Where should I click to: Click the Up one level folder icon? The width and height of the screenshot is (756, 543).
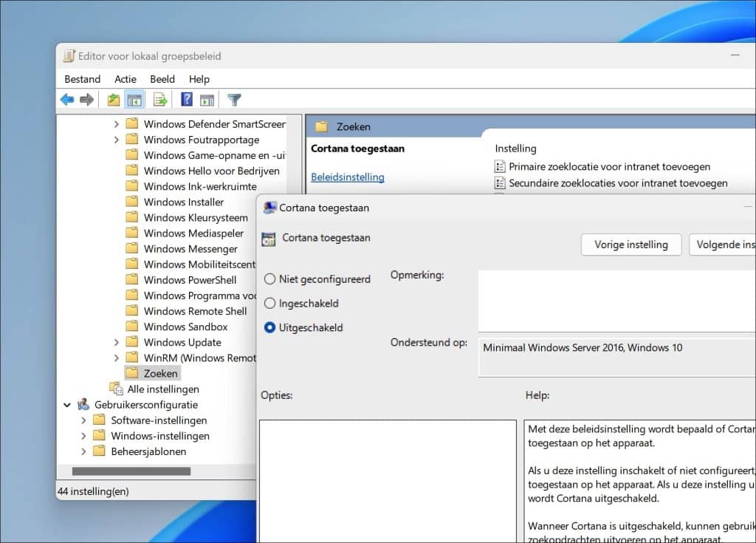(113, 100)
